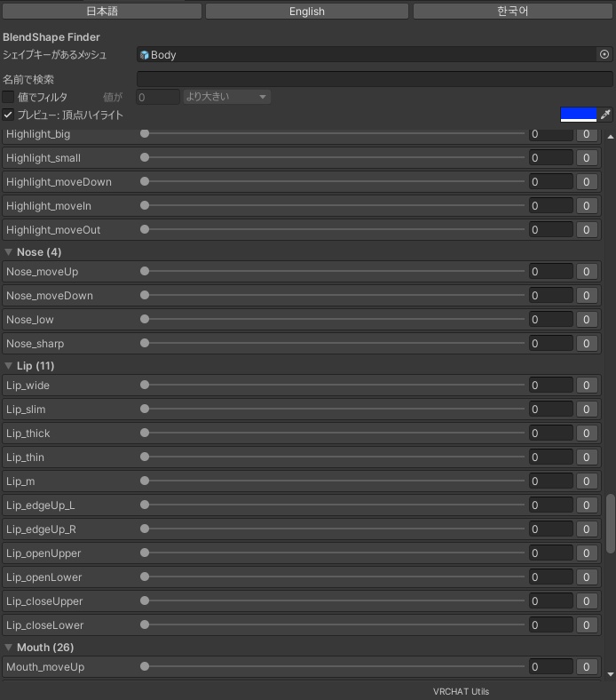The width and height of the screenshot is (616, 700).
Task: Reset Lip_edgeUp_L with its 0 button
Action: coord(587,505)
